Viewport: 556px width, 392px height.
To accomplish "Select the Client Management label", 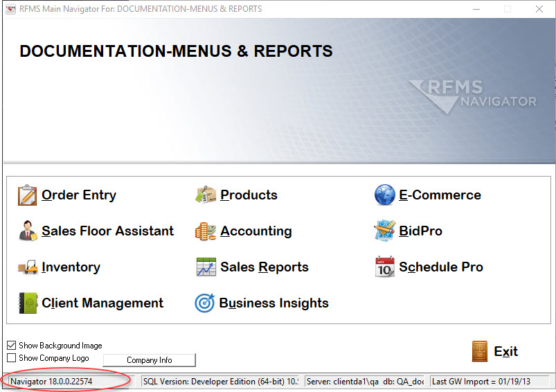I will click(x=102, y=303).
